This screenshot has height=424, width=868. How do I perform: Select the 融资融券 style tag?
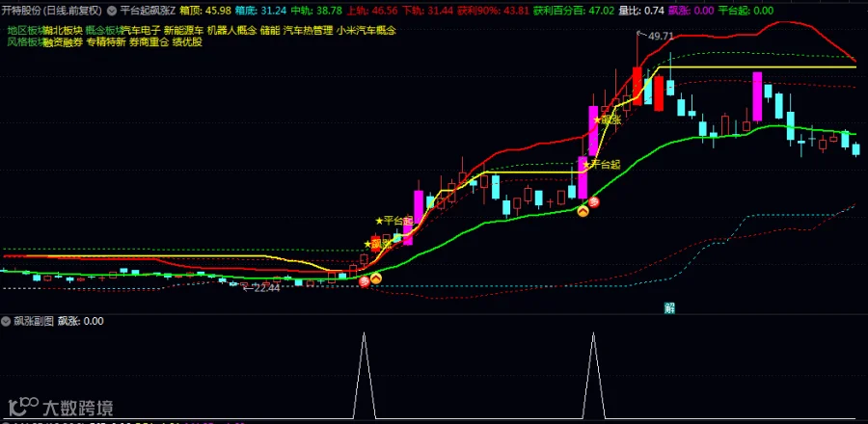point(63,42)
